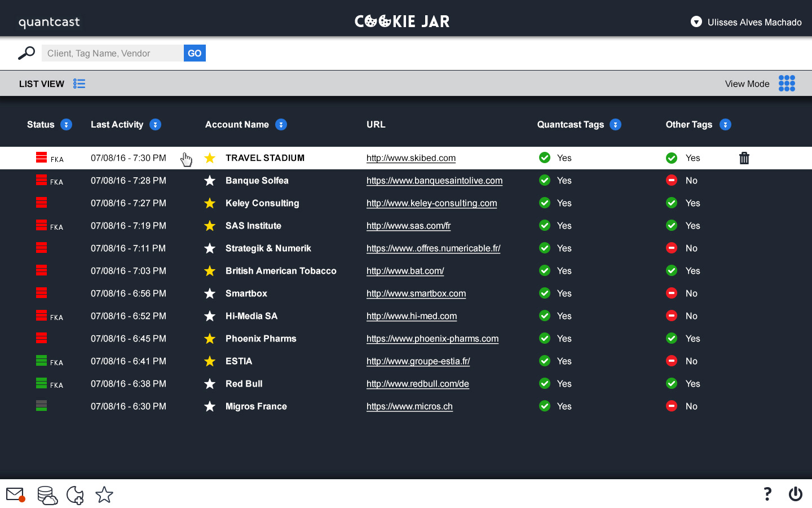This screenshot has width=812, height=508.
Task: Toggle favorite star for Banque Solfea
Action: 210,181
